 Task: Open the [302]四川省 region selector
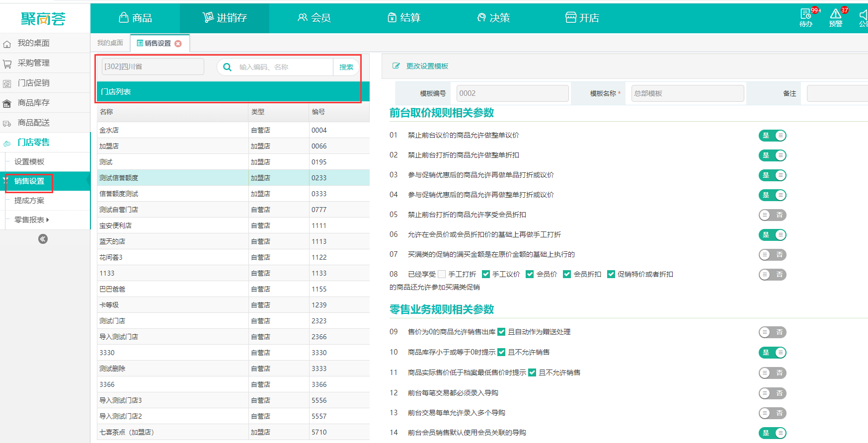tap(153, 67)
